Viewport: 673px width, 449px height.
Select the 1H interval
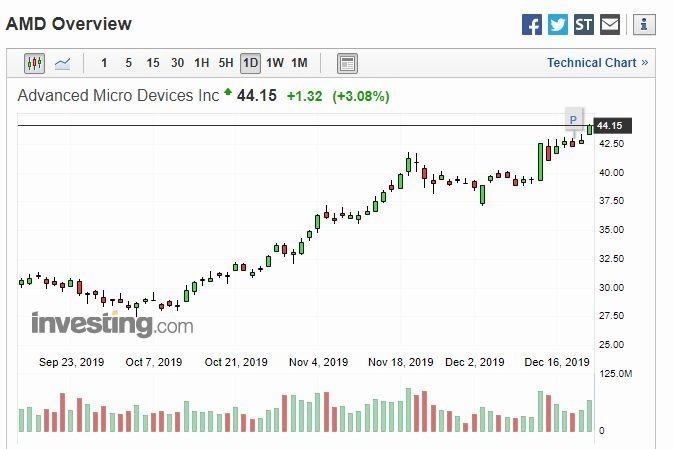point(202,63)
